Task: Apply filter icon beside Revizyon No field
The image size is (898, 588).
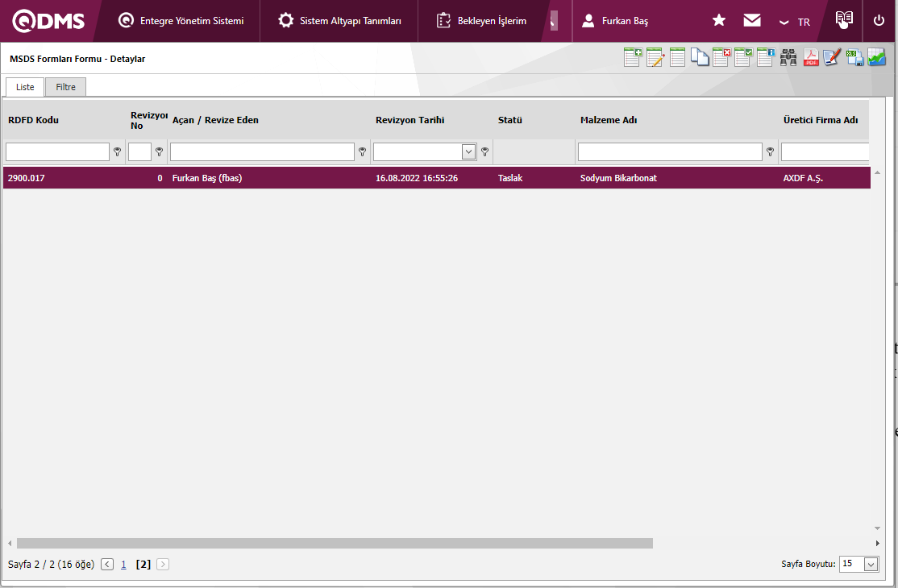Action: click(160, 151)
